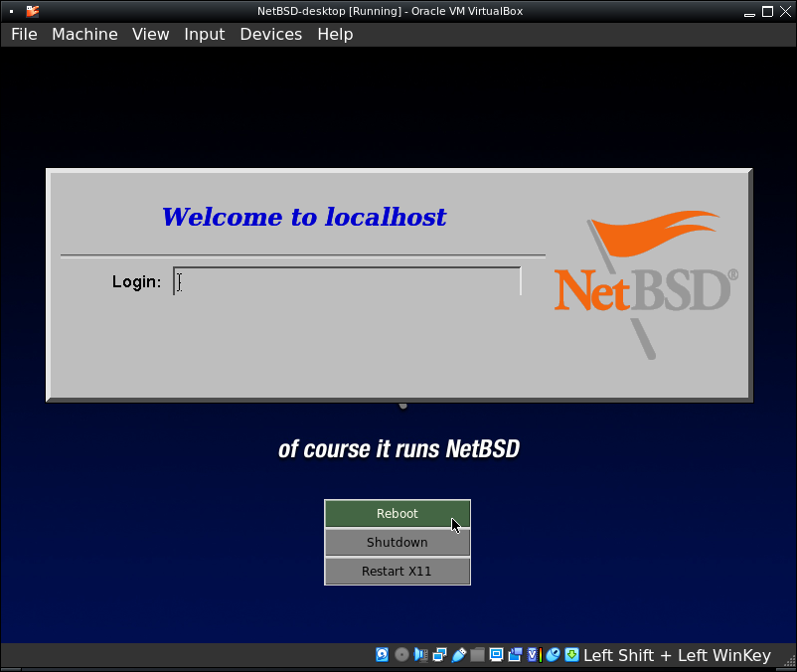Click the CPU execution status icon

534,655
